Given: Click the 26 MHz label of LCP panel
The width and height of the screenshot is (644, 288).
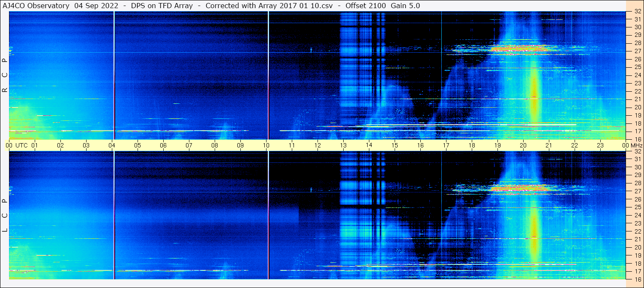Looking at the screenshot, I should (x=637, y=199).
